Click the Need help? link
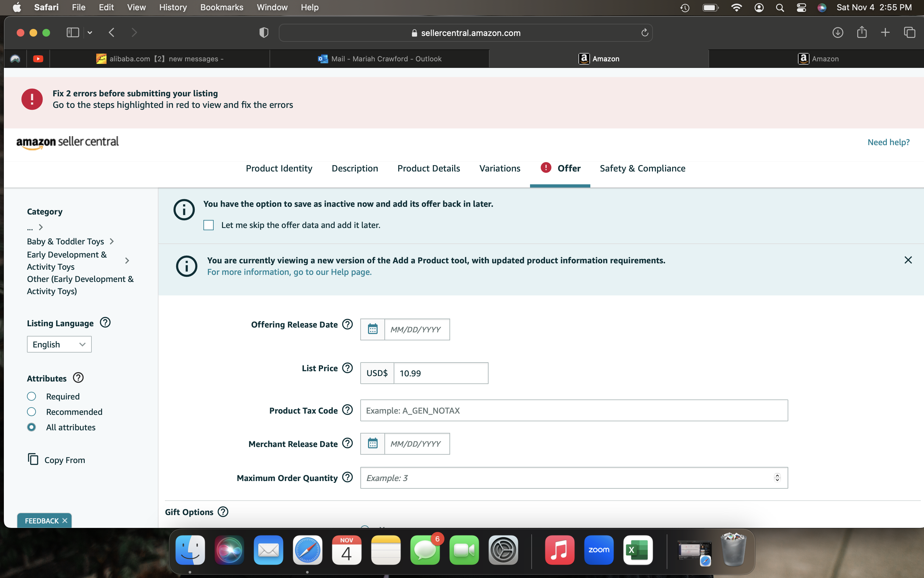This screenshot has height=578, width=924. (x=888, y=142)
